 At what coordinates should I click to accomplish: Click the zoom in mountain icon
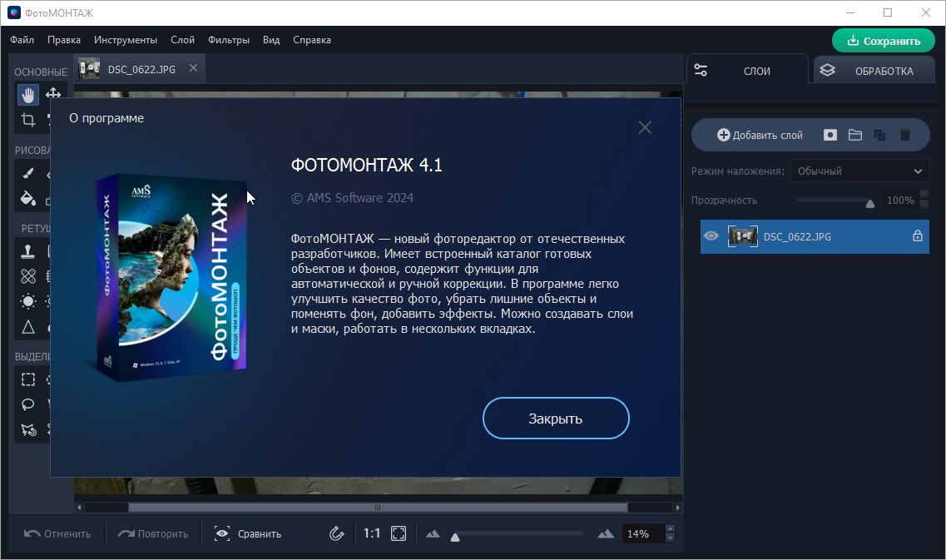pyautogui.click(x=605, y=533)
